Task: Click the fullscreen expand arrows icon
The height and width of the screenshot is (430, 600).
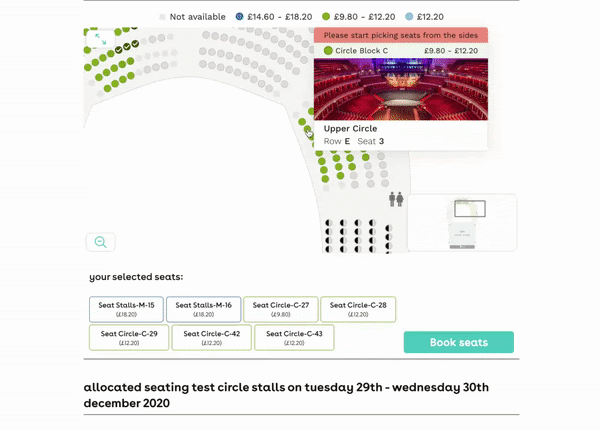Action: [x=101, y=39]
